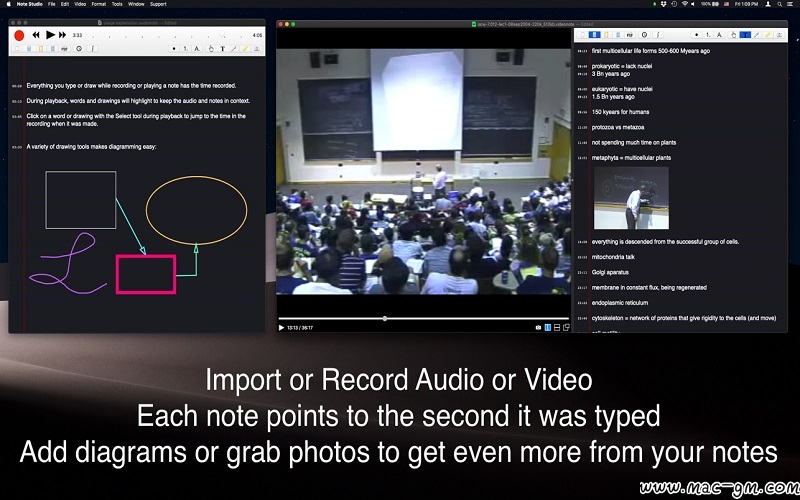
Task: Click the pink rectangle drawing
Action: pos(146,274)
